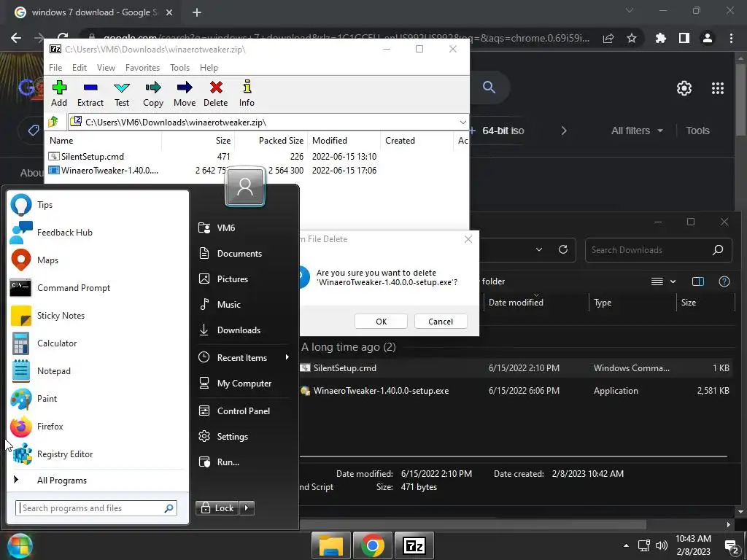This screenshot has width=747, height=560.
Task: Open the Info tool in 7-Zip
Action: [x=247, y=93]
